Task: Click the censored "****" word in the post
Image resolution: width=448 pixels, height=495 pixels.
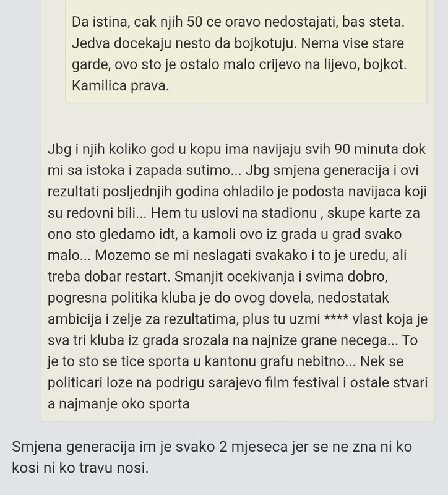Action: click(336, 318)
